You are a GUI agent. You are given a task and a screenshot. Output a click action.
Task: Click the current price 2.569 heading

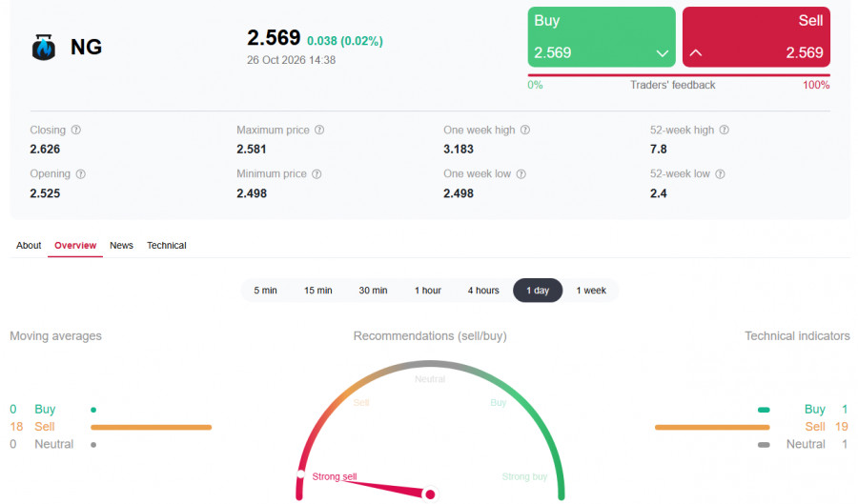pos(274,38)
